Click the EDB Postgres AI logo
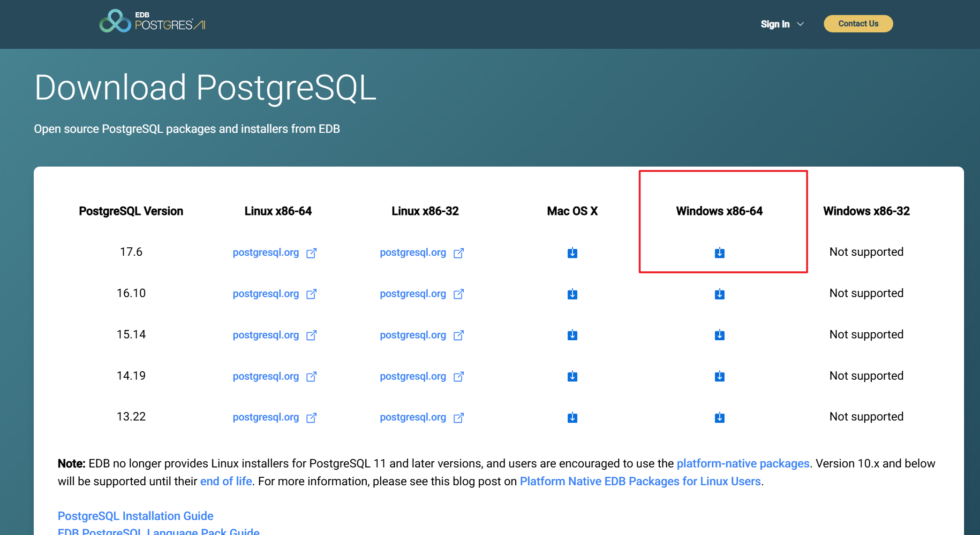Viewport: 980px width, 535px height. (x=152, y=22)
